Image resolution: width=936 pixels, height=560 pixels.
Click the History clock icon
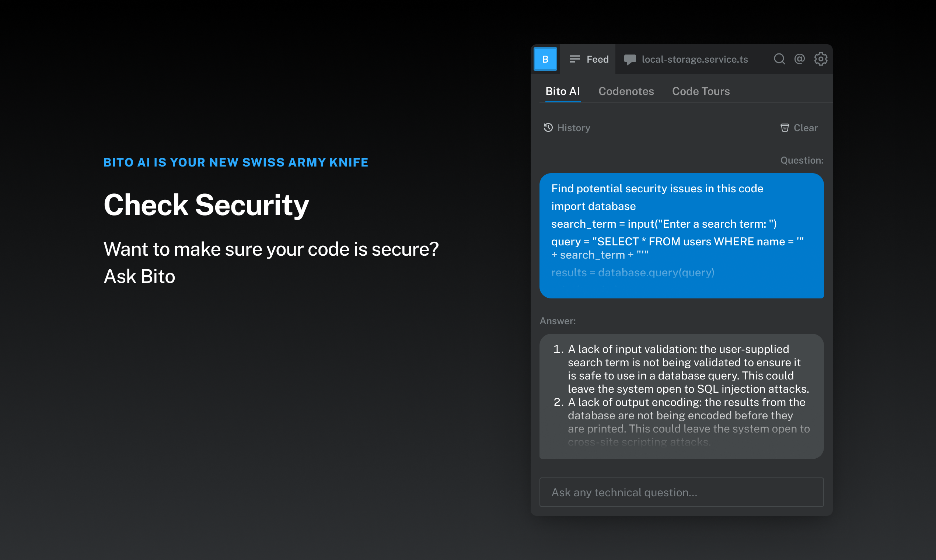548,127
